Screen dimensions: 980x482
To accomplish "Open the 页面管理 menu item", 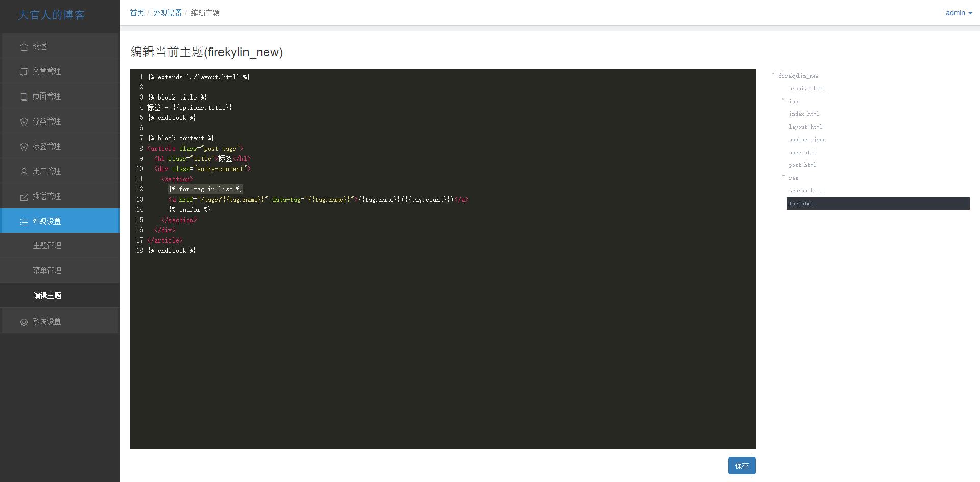I will (60, 96).
